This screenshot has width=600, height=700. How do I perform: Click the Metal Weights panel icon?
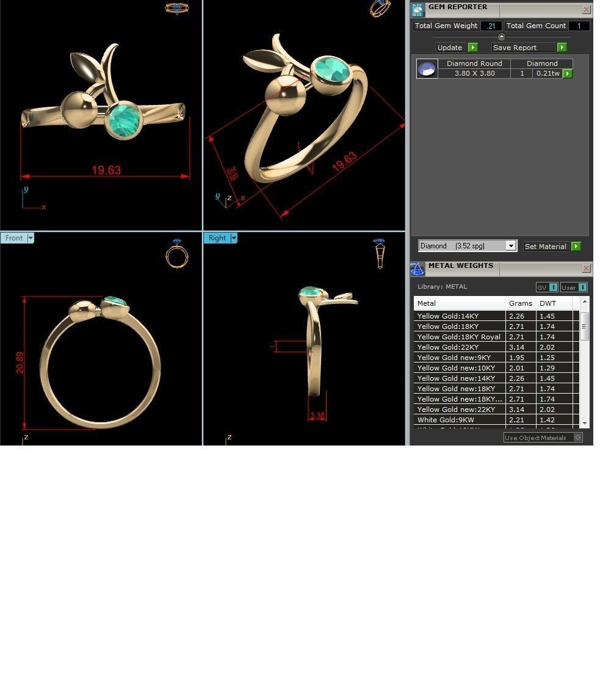tap(417, 269)
